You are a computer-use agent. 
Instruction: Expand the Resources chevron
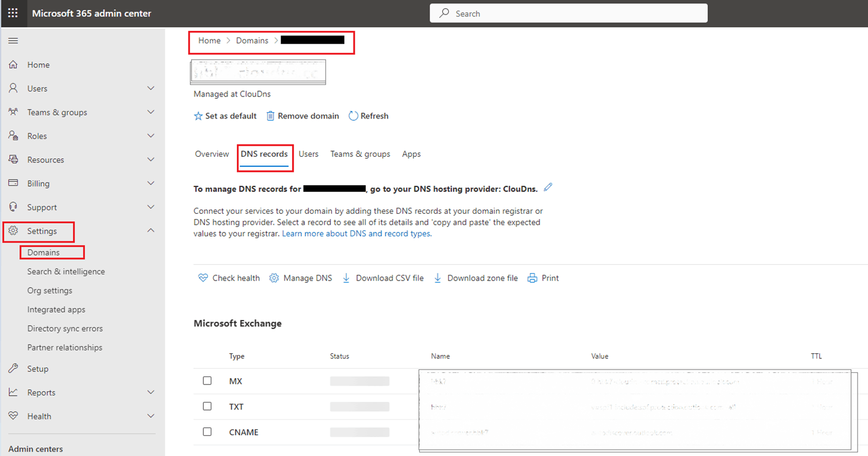151,160
